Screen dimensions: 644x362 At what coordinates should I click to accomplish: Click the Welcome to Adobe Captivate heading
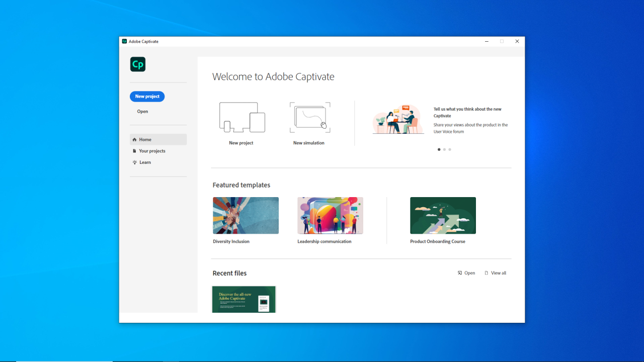tap(273, 77)
